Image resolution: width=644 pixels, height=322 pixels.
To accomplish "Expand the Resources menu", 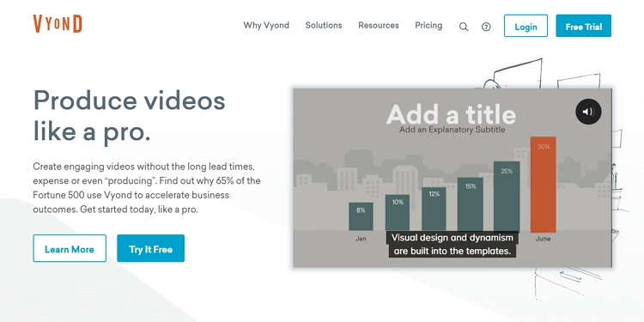I will click(x=379, y=26).
